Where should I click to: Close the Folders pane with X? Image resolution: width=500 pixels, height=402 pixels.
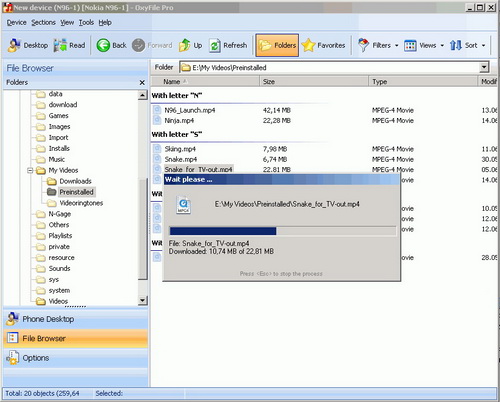point(142,82)
